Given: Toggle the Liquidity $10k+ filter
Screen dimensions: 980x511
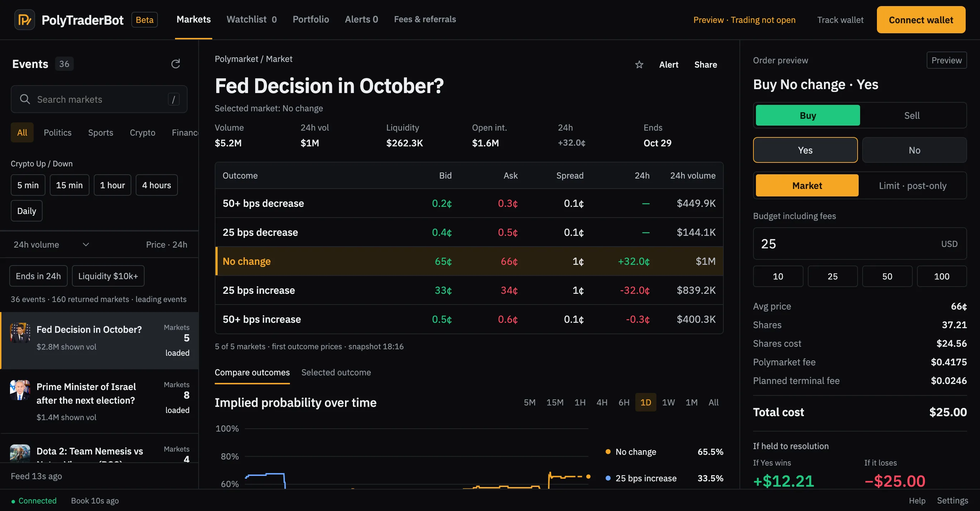Looking at the screenshot, I should [x=108, y=276].
